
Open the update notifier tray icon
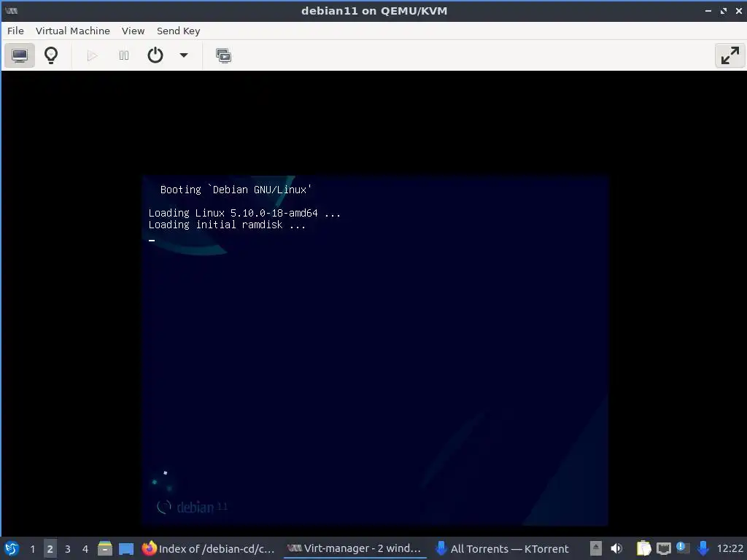(x=683, y=548)
